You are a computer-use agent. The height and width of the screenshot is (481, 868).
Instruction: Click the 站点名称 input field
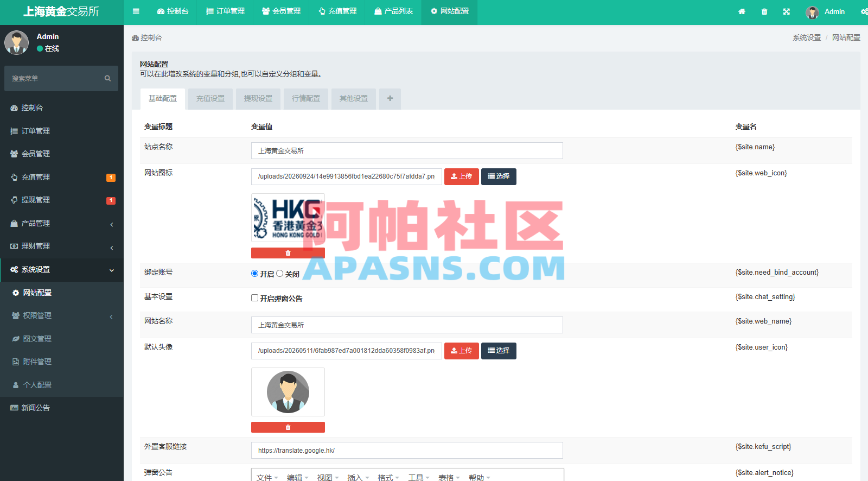point(407,151)
